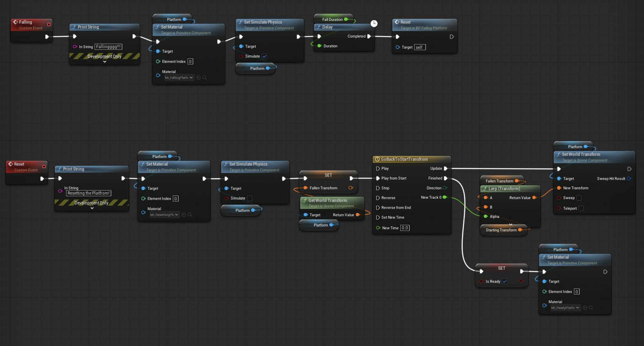
Task: Toggle the Is Ready checkbox on the SET node
Action: click(x=505, y=282)
